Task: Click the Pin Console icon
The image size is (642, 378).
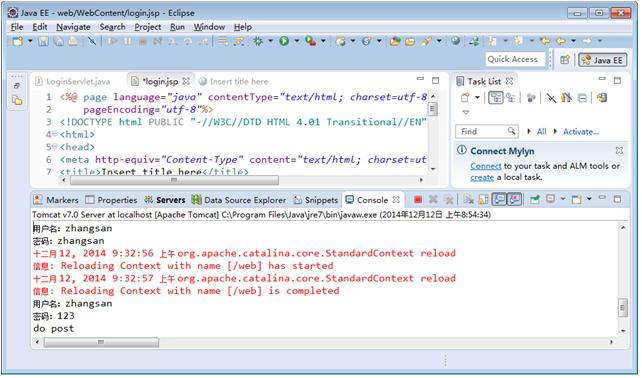Action: coord(535,199)
